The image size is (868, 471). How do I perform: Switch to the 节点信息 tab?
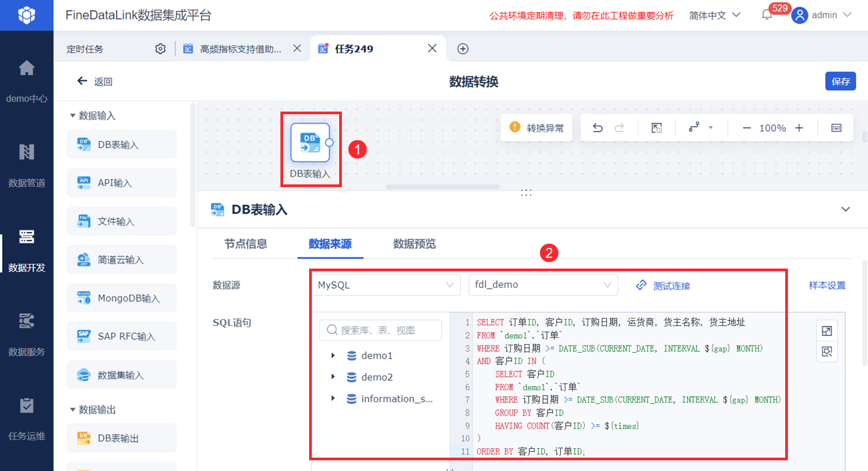(246, 244)
